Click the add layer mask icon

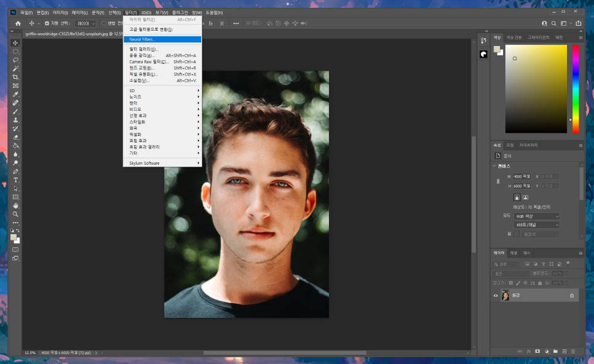537,352
